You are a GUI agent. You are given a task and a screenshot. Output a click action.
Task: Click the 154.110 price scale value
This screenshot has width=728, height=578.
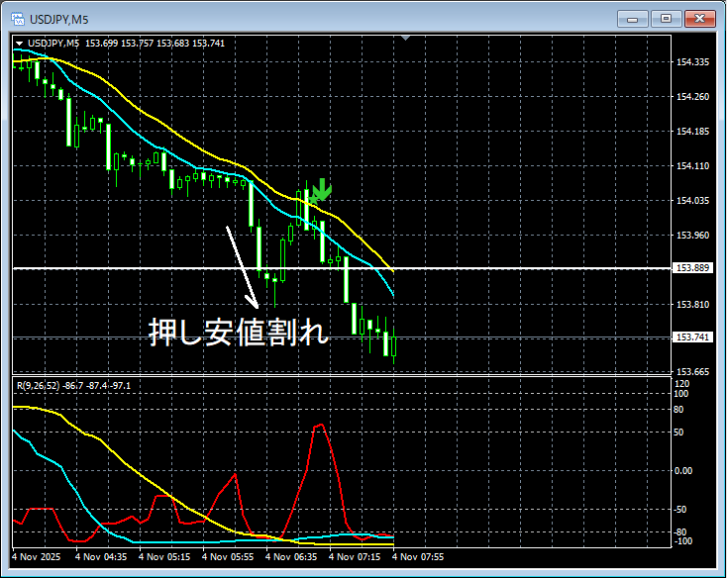point(692,166)
